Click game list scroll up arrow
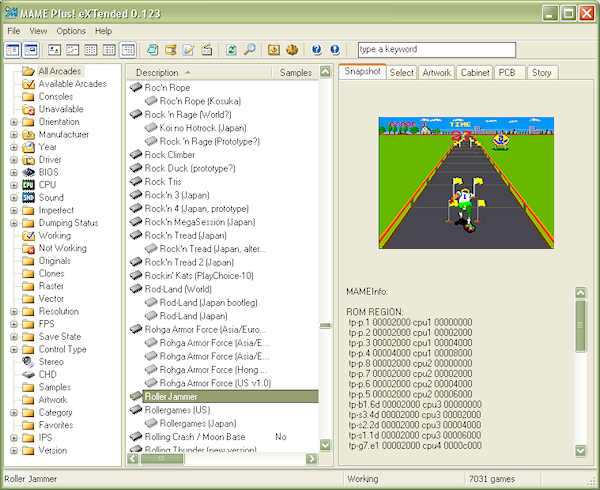600x490 pixels. pyautogui.click(x=325, y=72)
